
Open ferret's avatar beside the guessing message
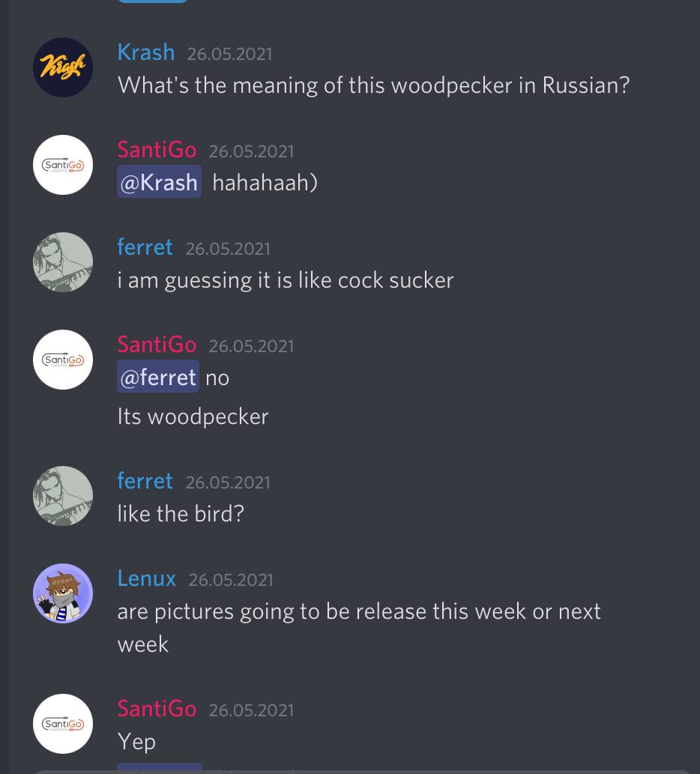(x=63, y=262)
